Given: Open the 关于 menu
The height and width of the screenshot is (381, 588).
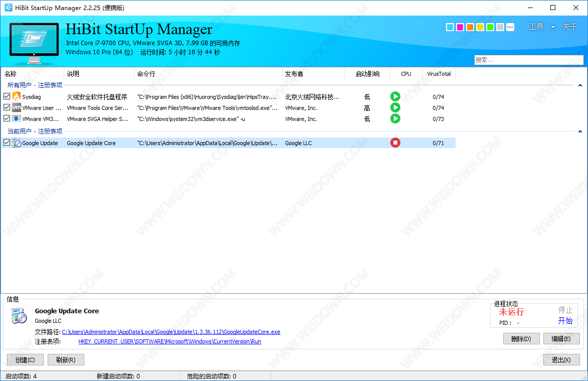Looking at the screenshot, I should tap(569, 27).
